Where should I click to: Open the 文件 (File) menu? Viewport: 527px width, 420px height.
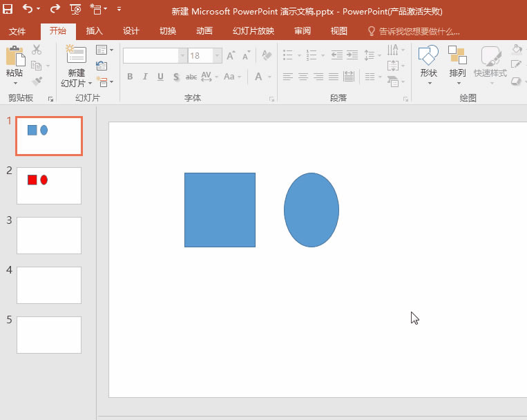point(17,31)
